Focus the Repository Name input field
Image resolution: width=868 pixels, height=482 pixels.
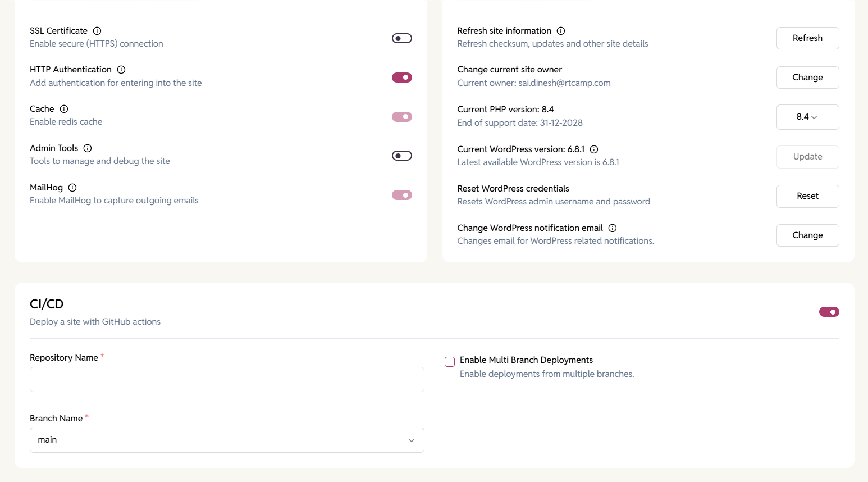pos(227,379)
